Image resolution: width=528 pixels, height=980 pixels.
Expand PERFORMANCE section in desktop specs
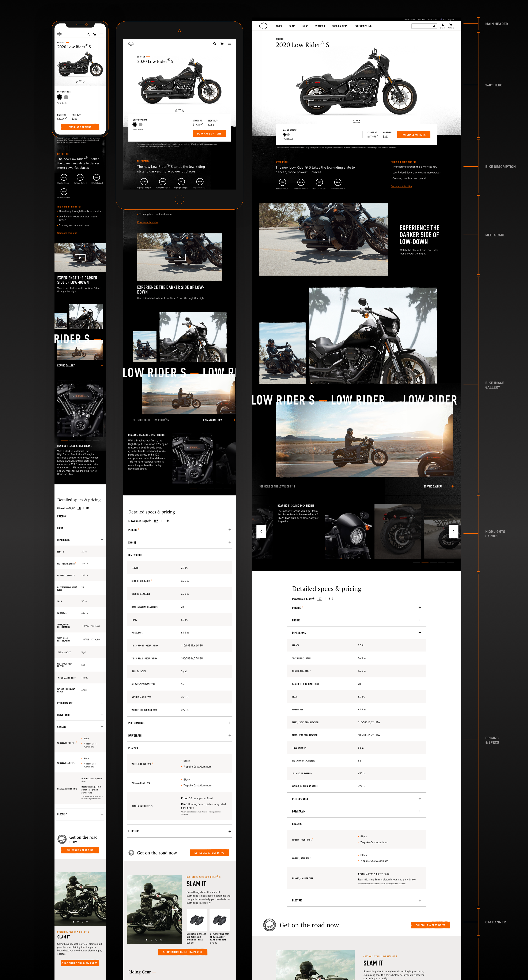357,799
